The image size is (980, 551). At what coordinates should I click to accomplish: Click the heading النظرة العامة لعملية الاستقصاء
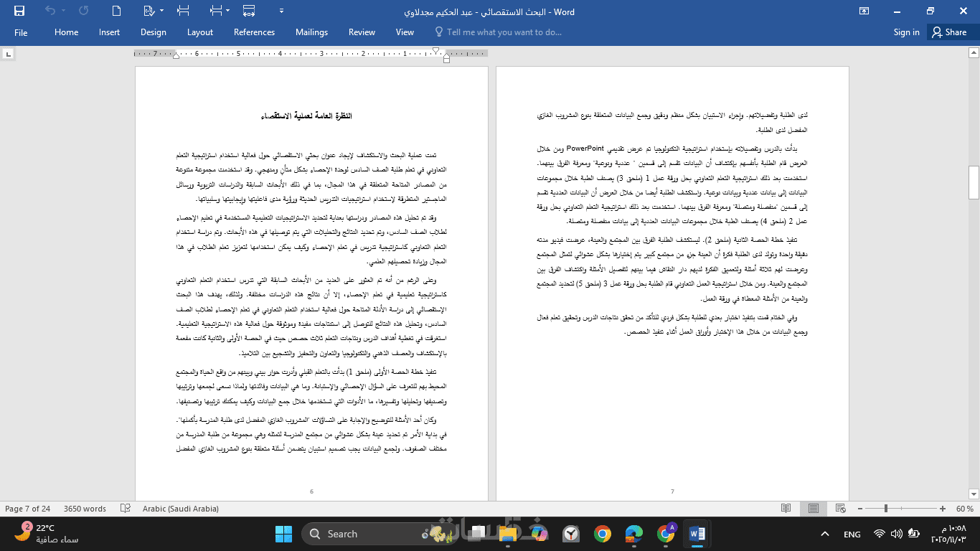[x=307, y=116]
